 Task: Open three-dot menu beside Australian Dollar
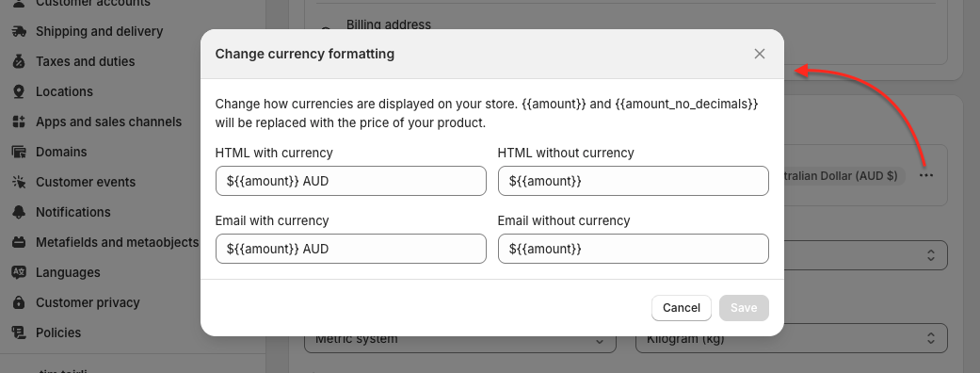(926, 176)
